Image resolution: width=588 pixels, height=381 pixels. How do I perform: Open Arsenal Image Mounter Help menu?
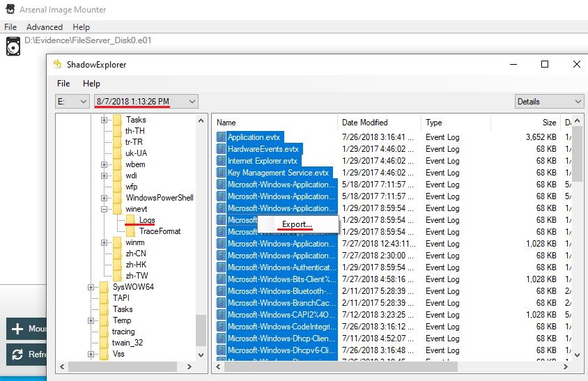click(x=82, y=27)
